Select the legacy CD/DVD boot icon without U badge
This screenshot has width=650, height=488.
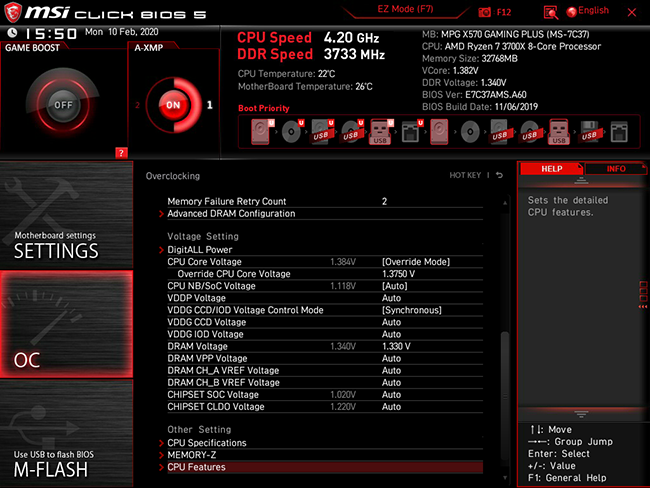(x=470, y=132)
